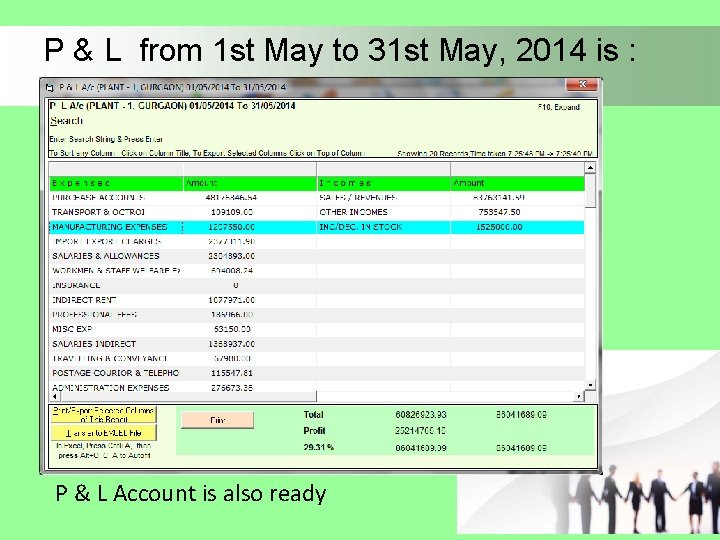Click the Profit label
The image size is (720, 540).
point(314,431)
